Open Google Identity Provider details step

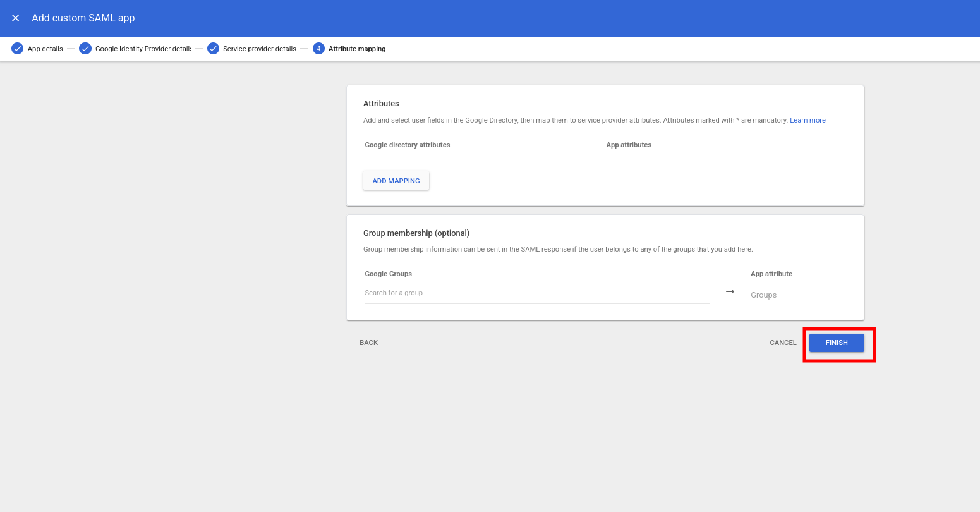click(x=143, y=49)
